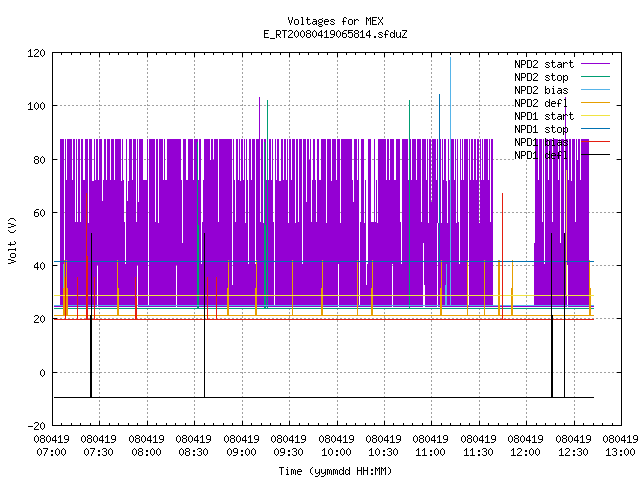Click the x-axis tick label 11:30
Screen dimensions: 640x480
point(478,452)
